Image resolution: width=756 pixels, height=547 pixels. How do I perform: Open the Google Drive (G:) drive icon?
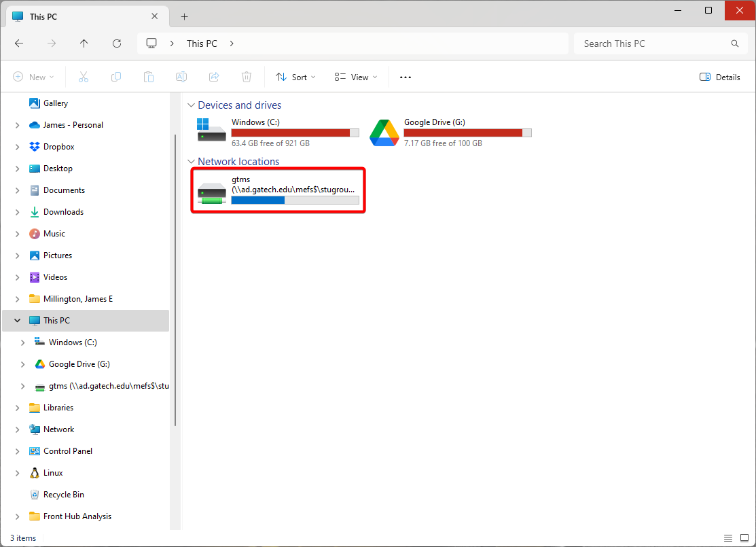point(384,133)
